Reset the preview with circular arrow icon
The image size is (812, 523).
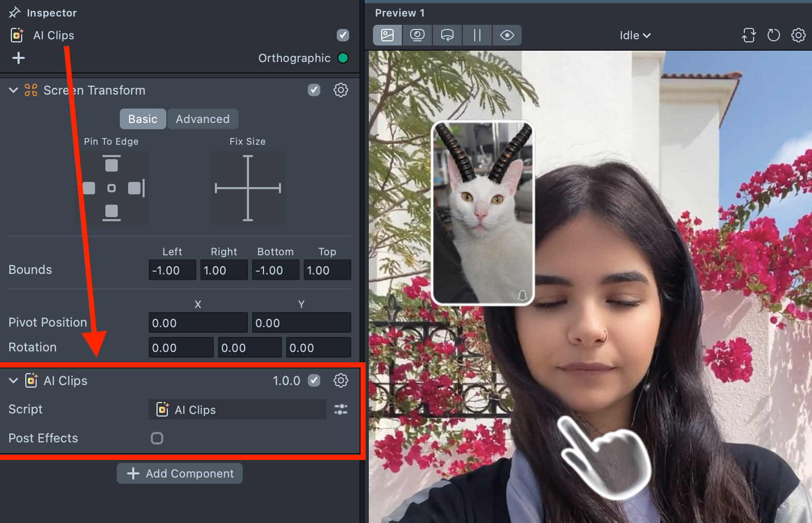(x=773, y=35)
